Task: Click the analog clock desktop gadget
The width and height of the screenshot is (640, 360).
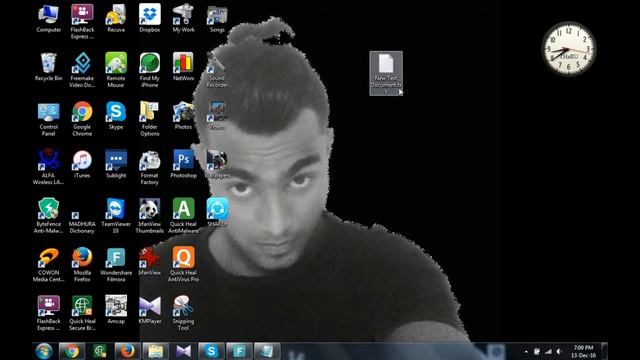Action: tap(568, 49)
